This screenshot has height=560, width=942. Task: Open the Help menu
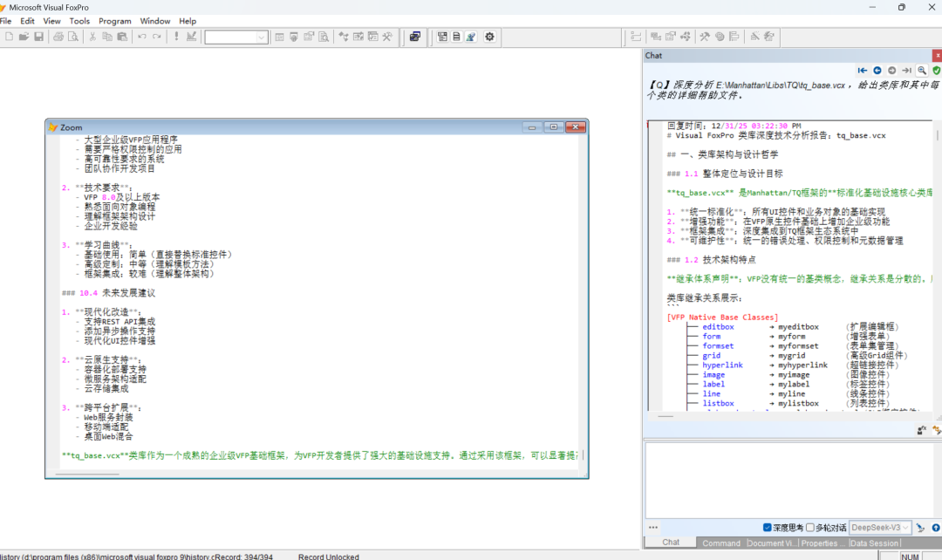pyautogui.click(x=188, y=21)
